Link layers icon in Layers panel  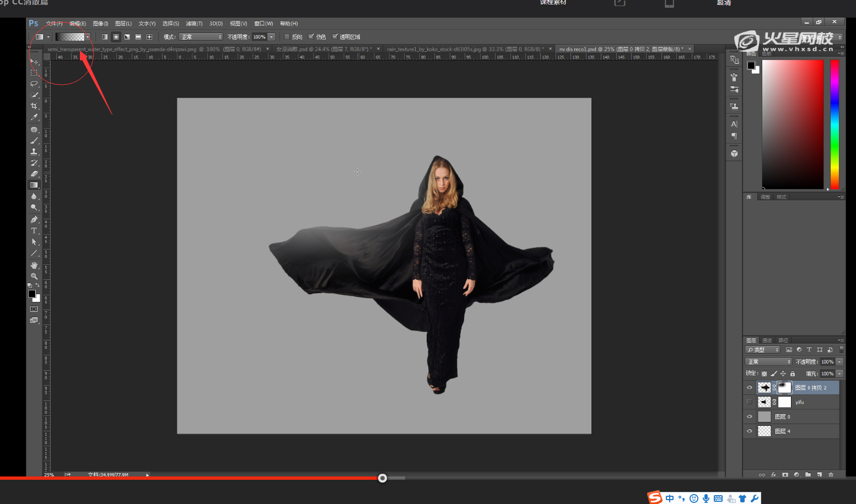(x=762, y=474)
